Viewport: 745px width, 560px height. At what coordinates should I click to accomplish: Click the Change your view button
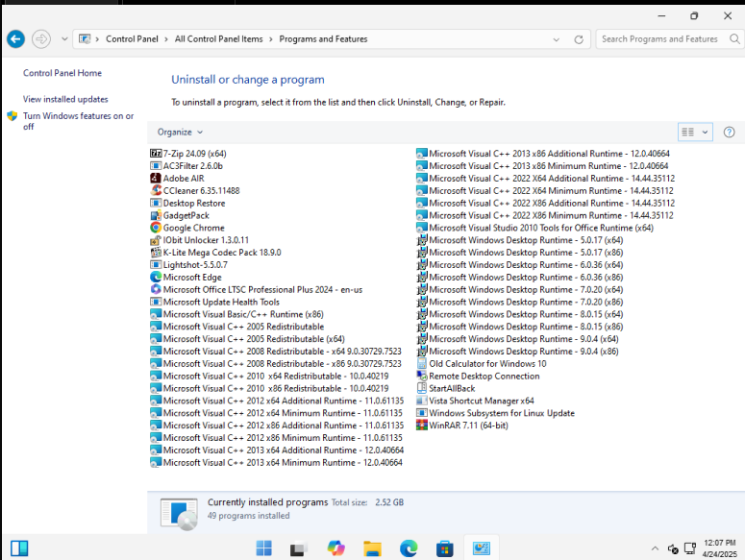pos(688,132)
